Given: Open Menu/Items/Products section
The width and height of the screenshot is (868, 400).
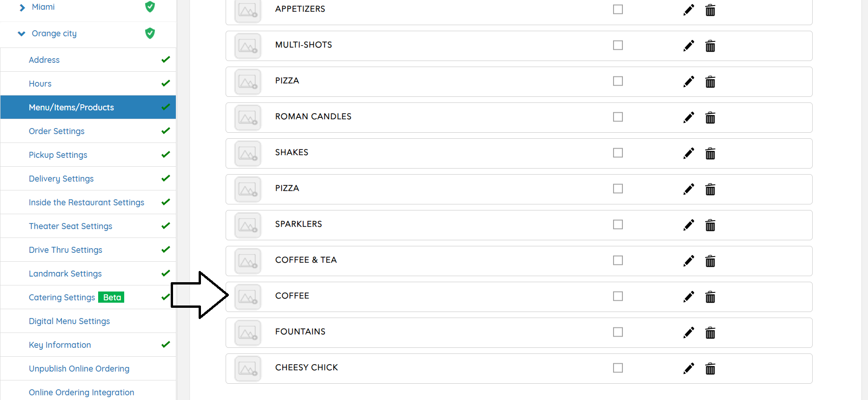Looking at the screenshot, I should tap(71, 108).
